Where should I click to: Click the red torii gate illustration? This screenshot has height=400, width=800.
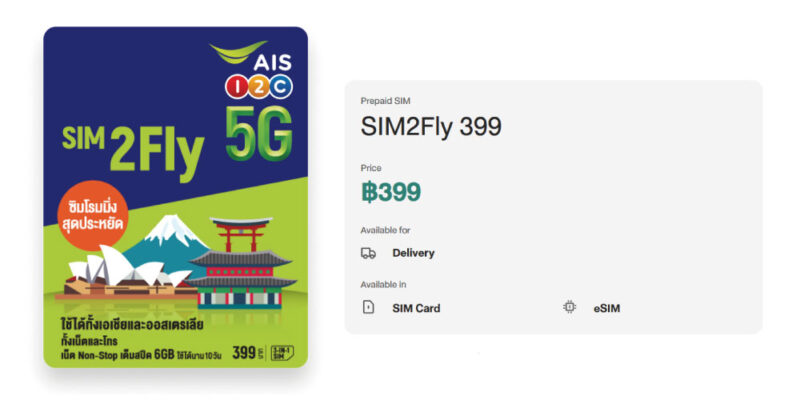[241, 235]
